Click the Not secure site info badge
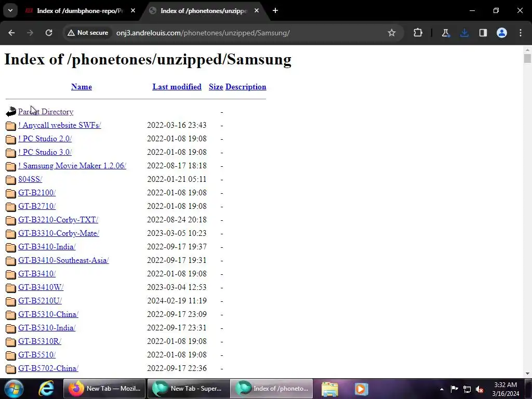The height and width of the screenshot is (399, 532). tap(88, 33)
